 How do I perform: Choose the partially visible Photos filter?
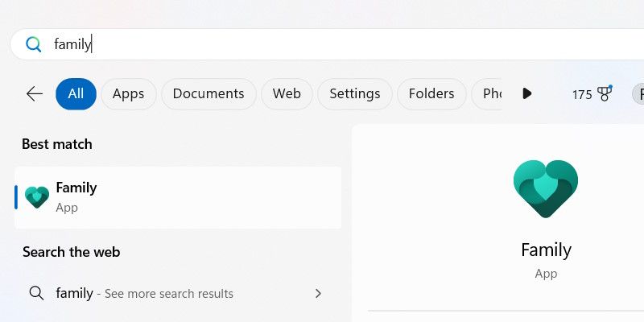(x=490, y=94)
